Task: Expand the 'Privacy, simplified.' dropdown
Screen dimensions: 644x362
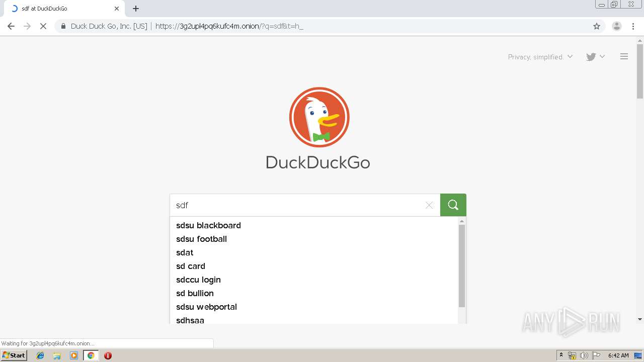Action: click(540, 57)
